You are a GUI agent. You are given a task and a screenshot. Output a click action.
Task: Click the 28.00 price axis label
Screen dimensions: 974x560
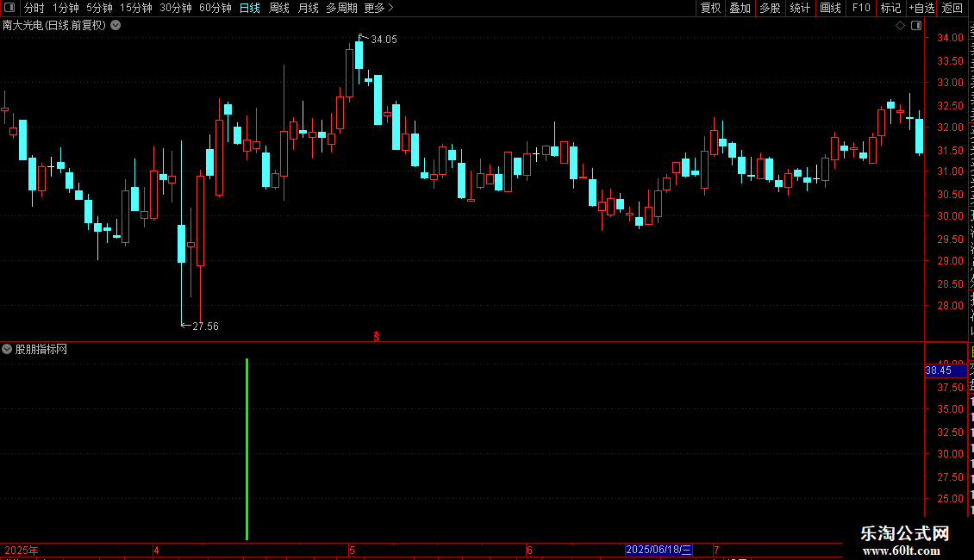point(951,306)
